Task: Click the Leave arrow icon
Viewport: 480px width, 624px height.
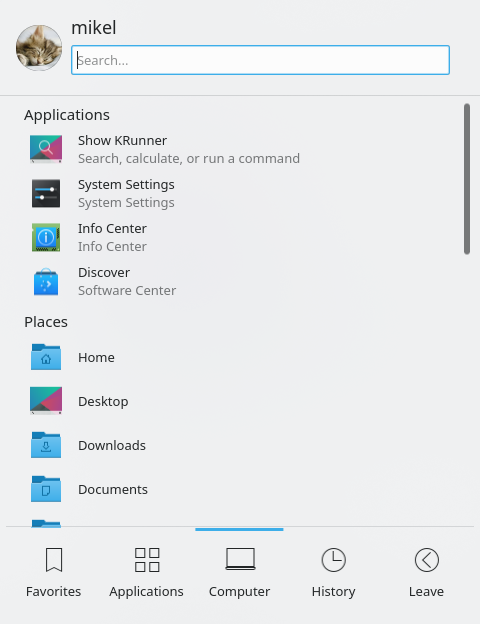Action: tap(427, 560)
